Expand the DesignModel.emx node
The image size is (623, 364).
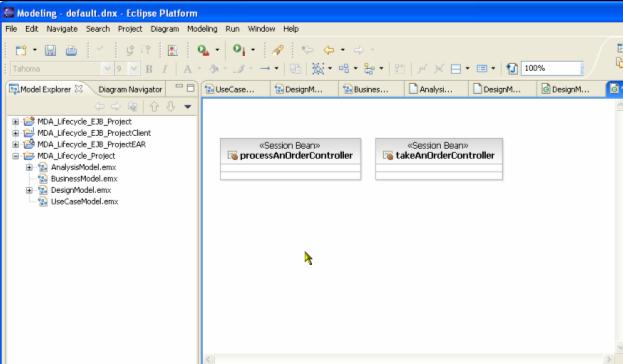coord(29,190)
